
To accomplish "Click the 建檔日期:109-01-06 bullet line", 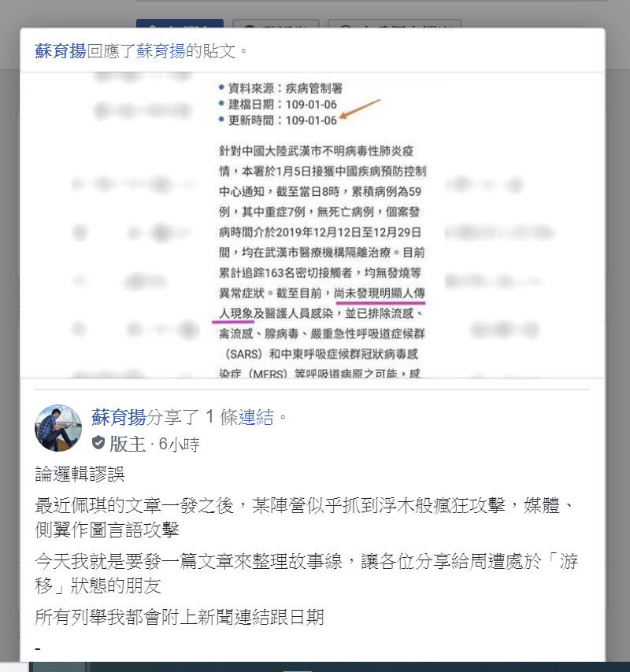I will click(x=277, y=104).
